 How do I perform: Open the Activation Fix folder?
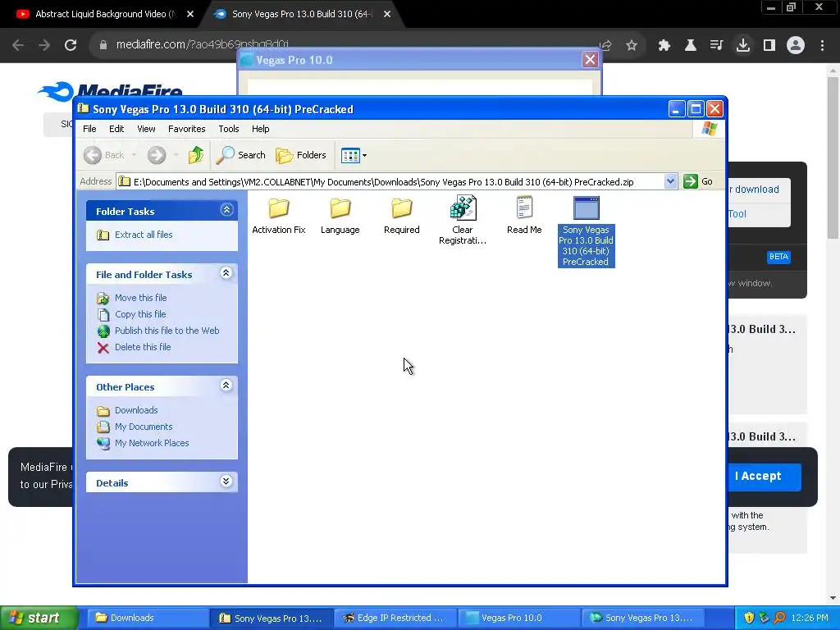pos(279,216)
